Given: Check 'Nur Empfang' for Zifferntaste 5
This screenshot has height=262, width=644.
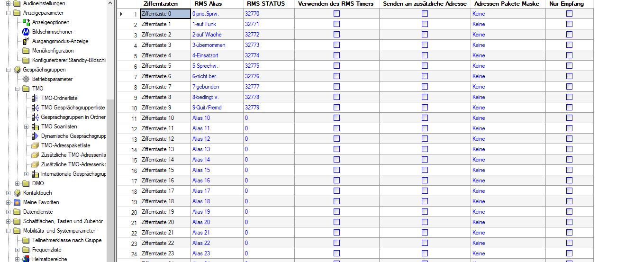Looking at the screenshot, I should [569, 66].
